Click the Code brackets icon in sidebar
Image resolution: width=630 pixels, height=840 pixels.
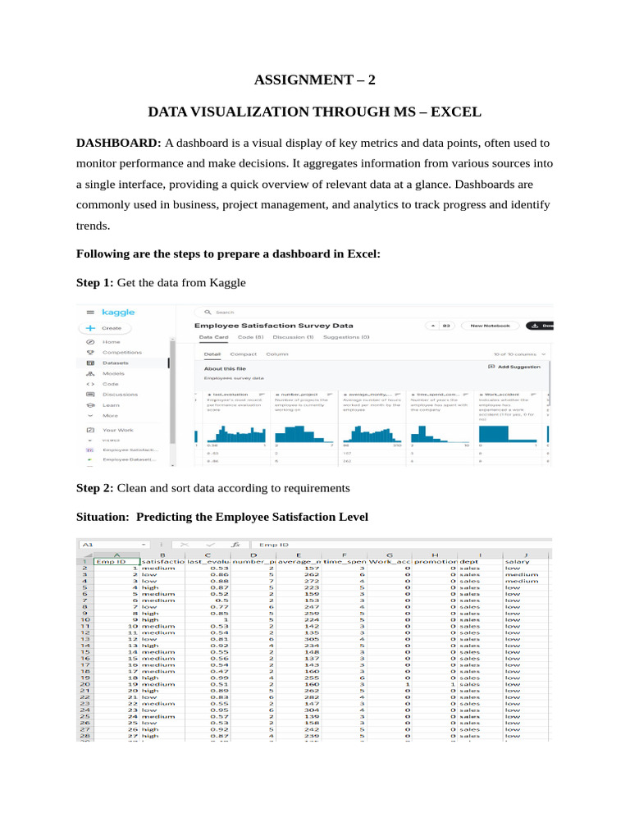tap(90, 384)
